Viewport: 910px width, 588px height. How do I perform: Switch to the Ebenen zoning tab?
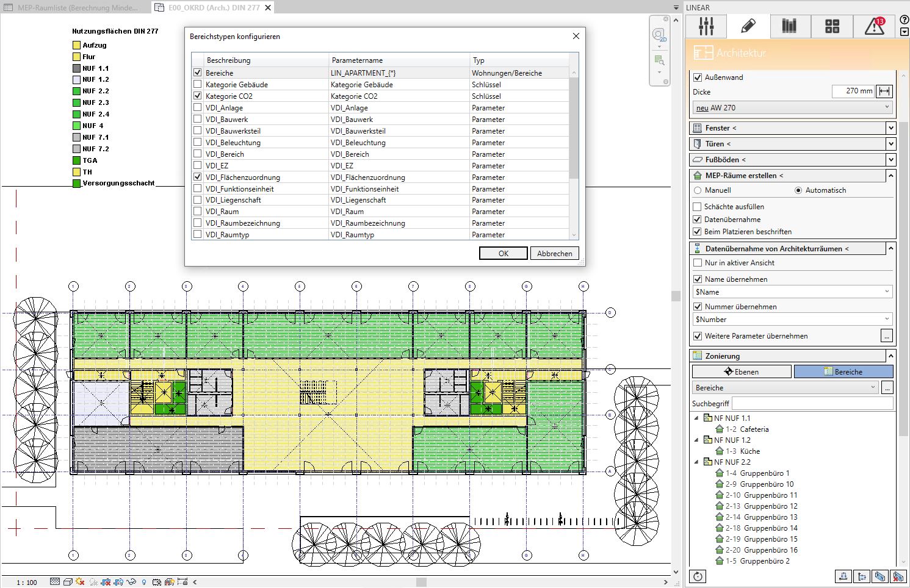pos(741,371)
